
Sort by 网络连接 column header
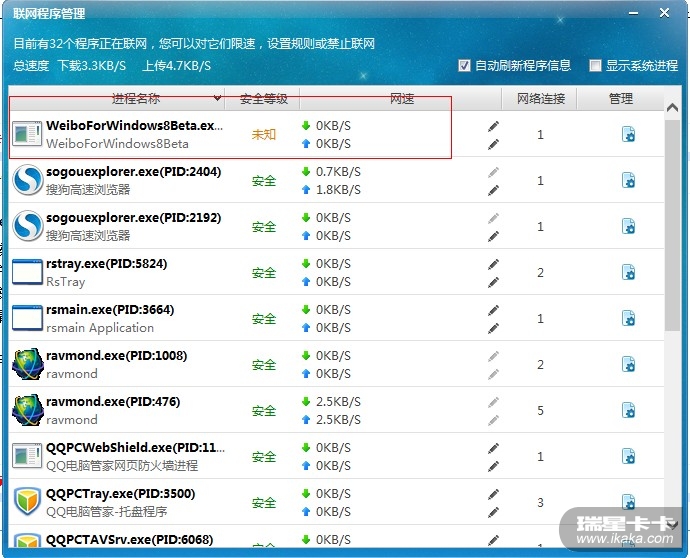point(540,99)
